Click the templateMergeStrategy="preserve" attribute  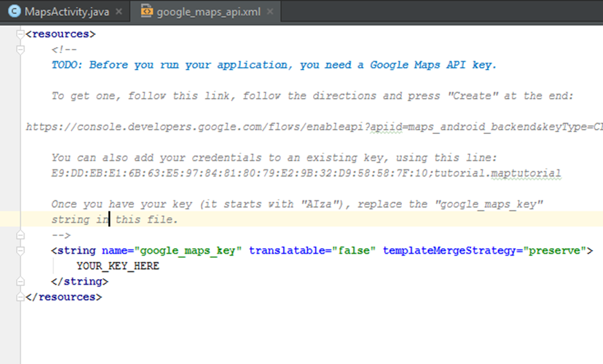point(484,251)
